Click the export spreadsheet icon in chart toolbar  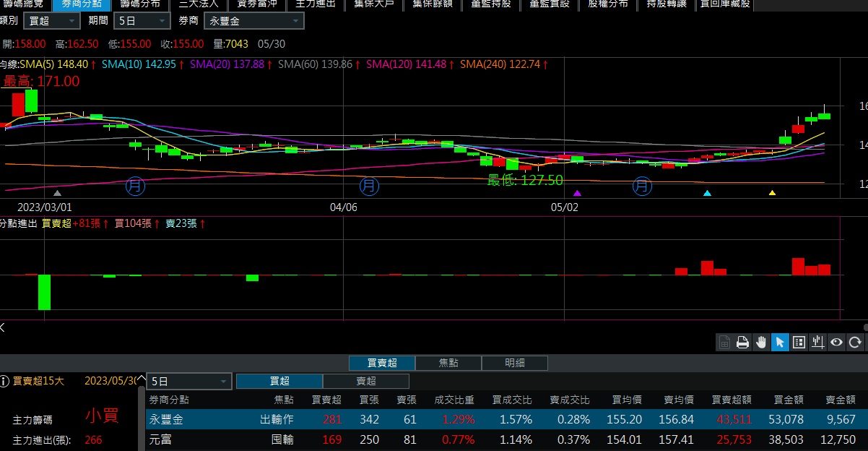pos(724,343)
